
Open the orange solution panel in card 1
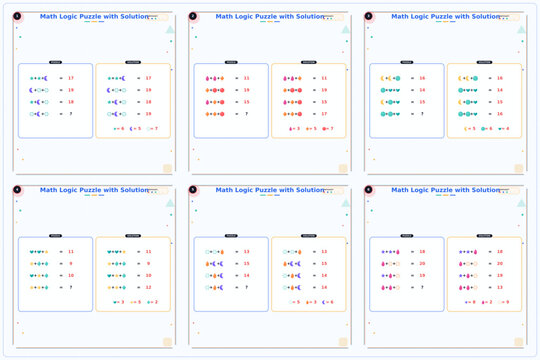coord(133,101)
